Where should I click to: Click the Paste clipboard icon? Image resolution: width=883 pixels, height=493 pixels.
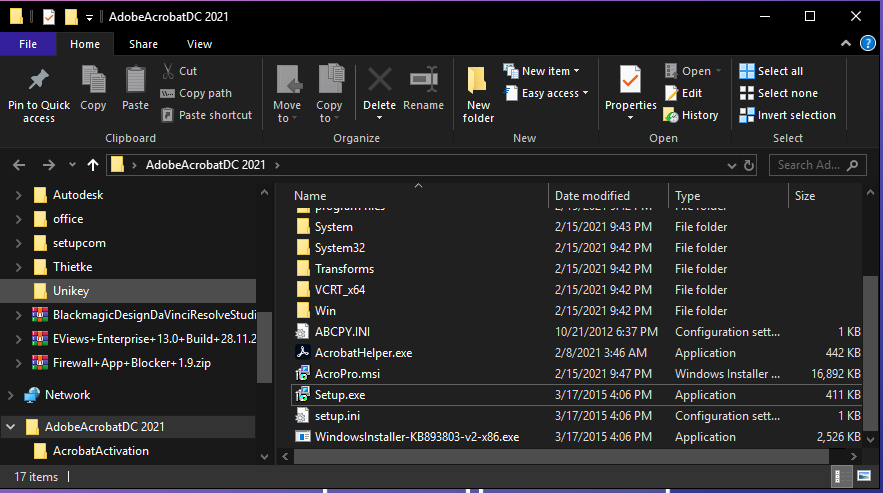[135, 79]
